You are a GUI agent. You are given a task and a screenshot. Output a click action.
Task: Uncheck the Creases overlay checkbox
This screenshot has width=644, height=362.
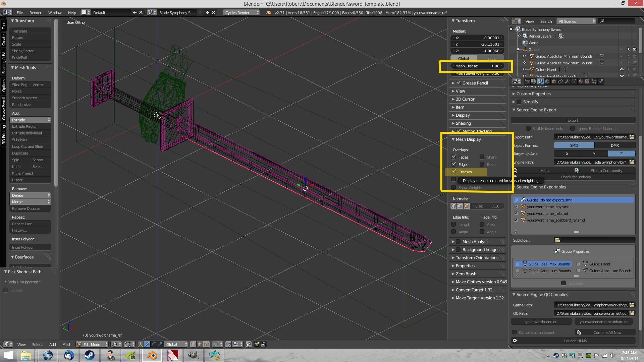click(x=454, y=172)
